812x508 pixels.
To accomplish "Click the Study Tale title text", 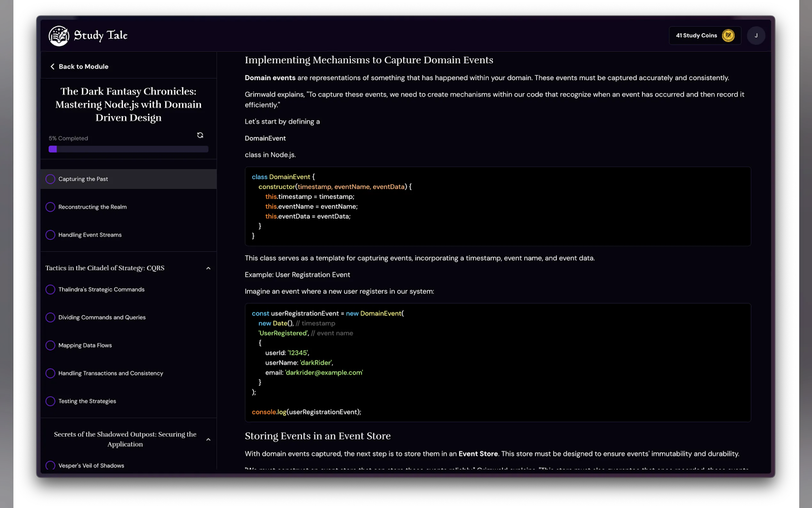I will 100,35.
